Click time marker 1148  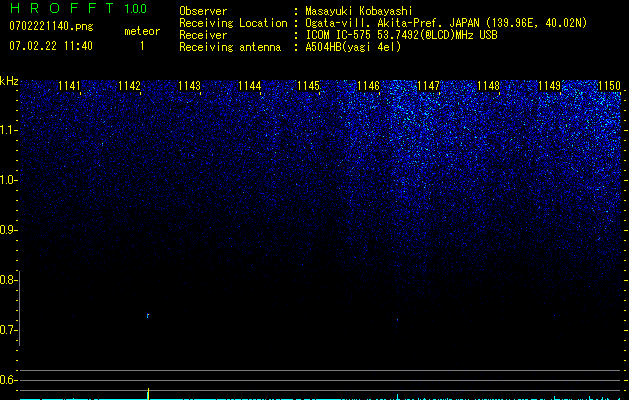tap(489, 86)
